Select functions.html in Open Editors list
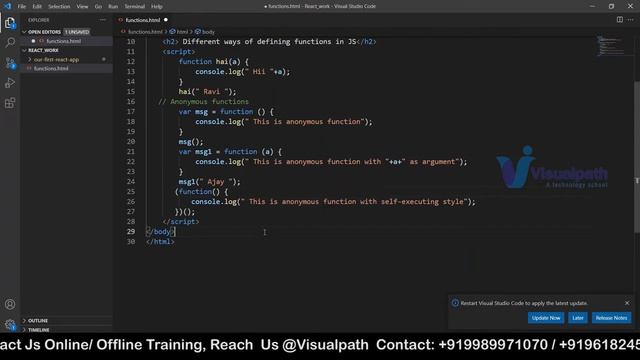This screenshot has width=640, height=360. [x=63, y=41]
